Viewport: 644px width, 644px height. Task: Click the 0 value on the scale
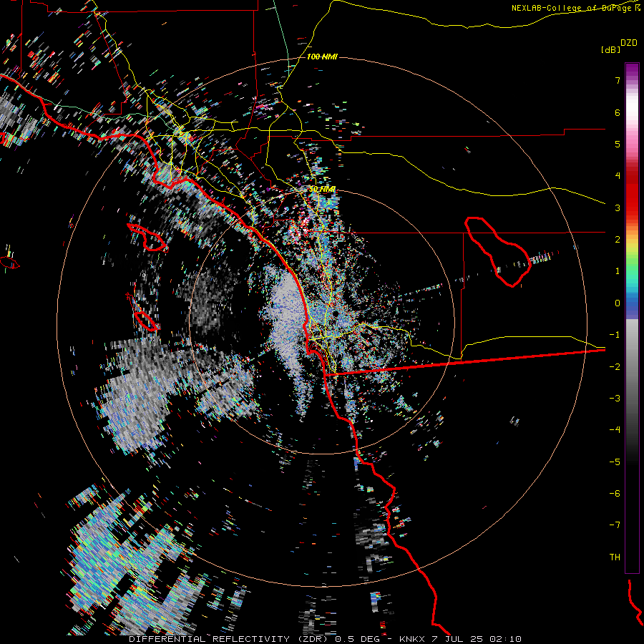coord(618,303)
